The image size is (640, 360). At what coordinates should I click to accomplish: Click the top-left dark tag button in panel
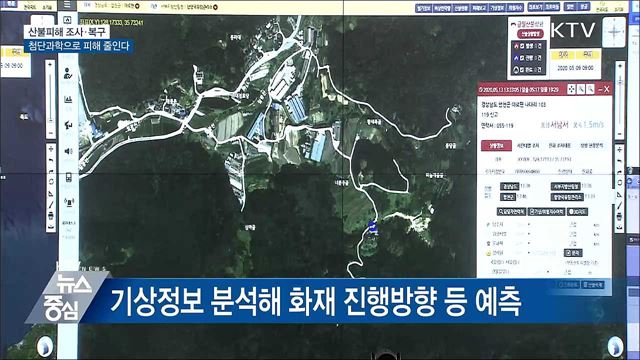[x=509, y=187]
